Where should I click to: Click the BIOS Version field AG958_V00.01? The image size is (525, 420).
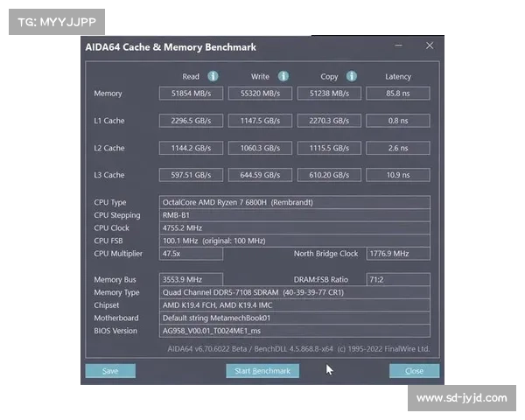point(294,331)
